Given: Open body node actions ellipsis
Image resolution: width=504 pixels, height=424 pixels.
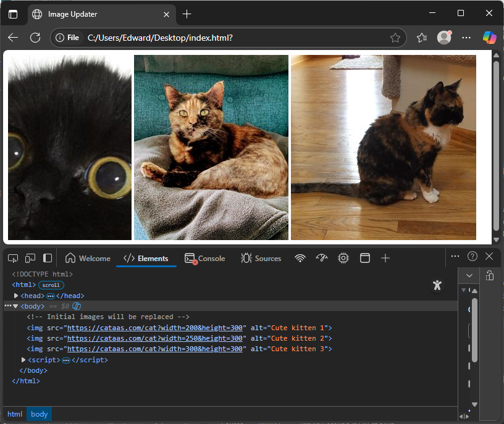Looking at the screenshot, I should 8,306.
